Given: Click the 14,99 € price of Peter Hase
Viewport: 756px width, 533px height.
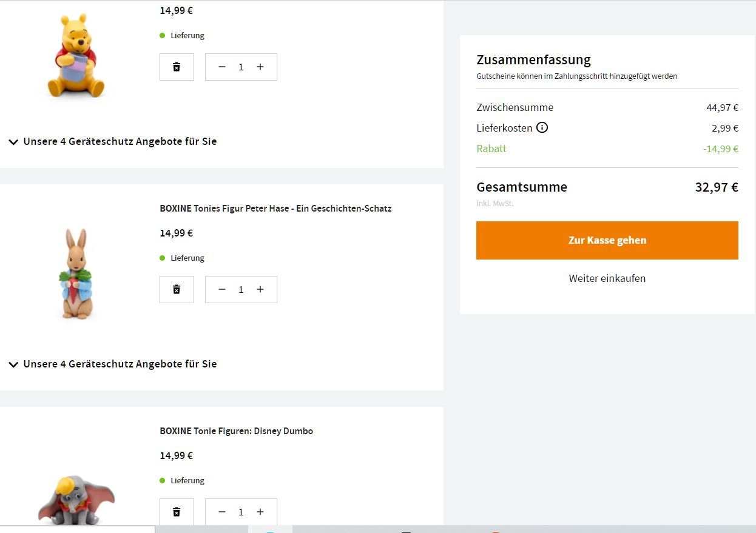Looking at the screenshot, I should coord(177,233).
